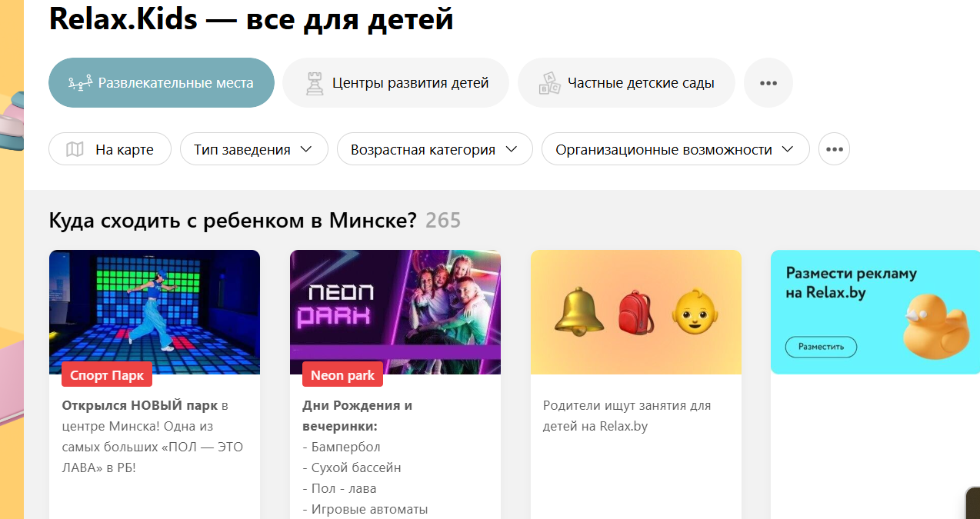The width and height of the screenshot is (980, 519).
Task: Click the map icon in На карте
Action: [x=75, y=149]
